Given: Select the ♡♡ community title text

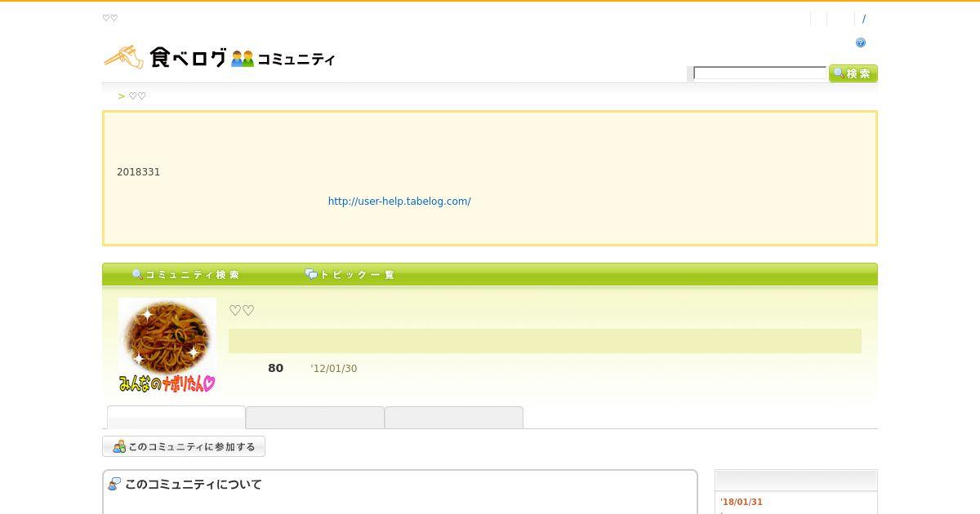Looking at the screenshot, I should coord(242,310).
